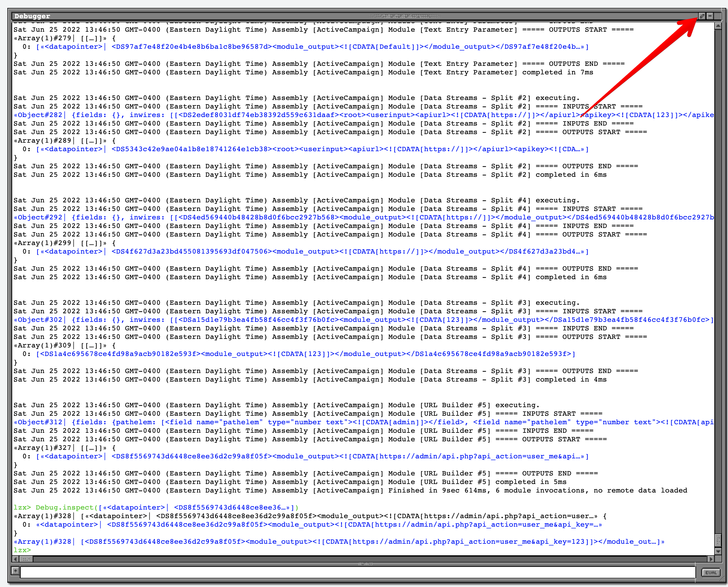Viewport: 728px width, 587px height.
Task: Click the Debugger title bar
Action: click(x=203, y=16)
